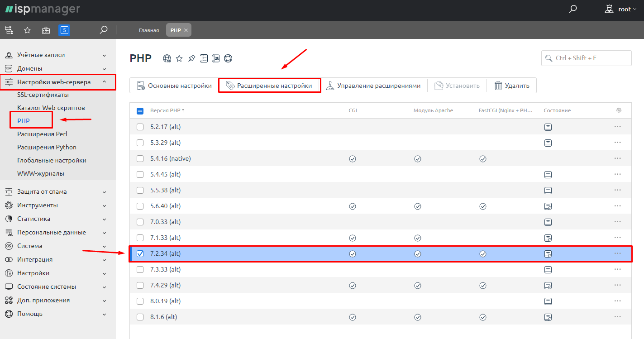The image size is (644, 339).
Task: Check the box for PHP 7.4.29 (alt)
Action: click(140, 285)
